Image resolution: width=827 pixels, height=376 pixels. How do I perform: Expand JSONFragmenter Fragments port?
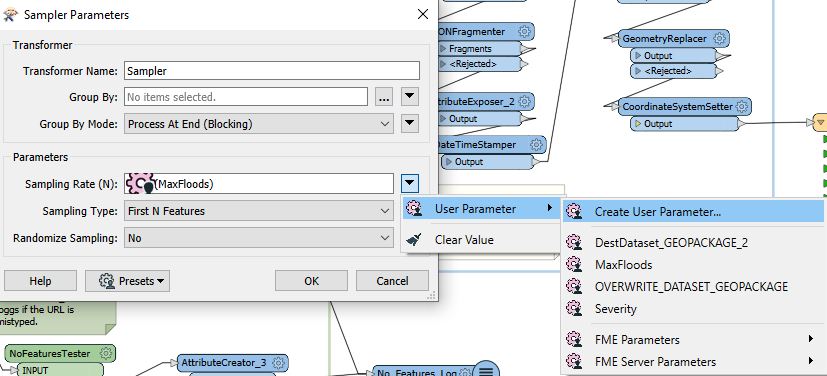443,49
